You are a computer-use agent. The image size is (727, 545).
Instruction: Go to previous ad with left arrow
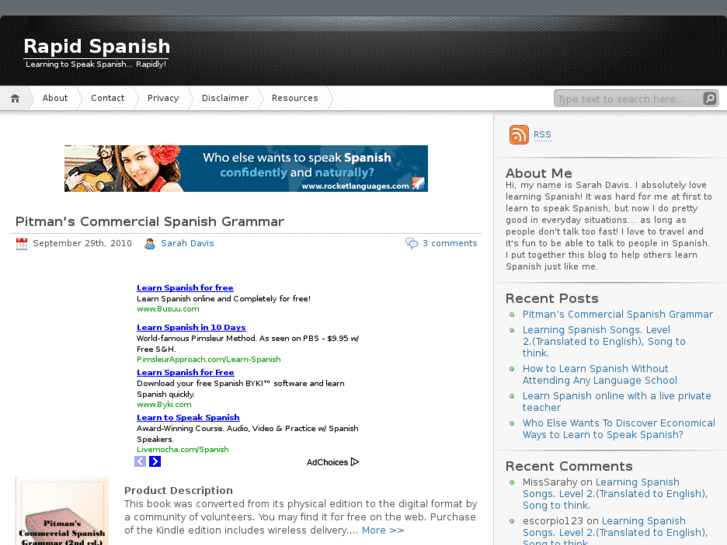140,462
